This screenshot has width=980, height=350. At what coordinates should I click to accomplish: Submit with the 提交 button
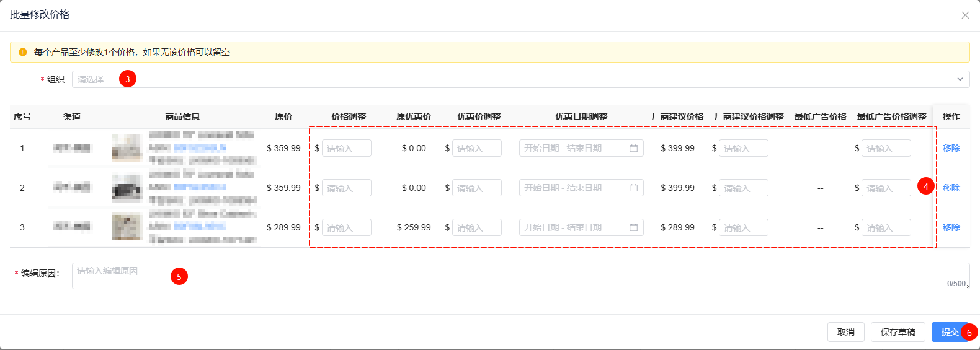coord(948,332)
